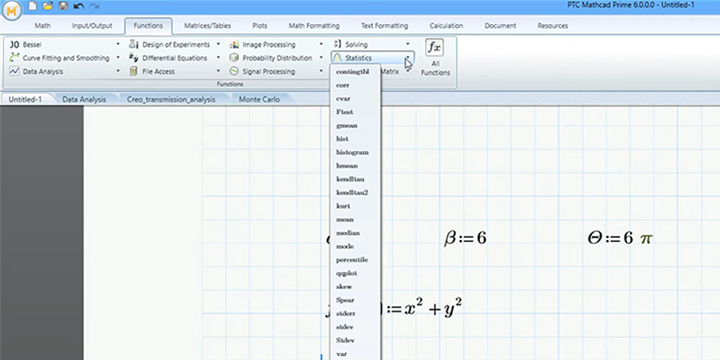Expand the Probability Distribution dropdown arrow

(321, 58)
